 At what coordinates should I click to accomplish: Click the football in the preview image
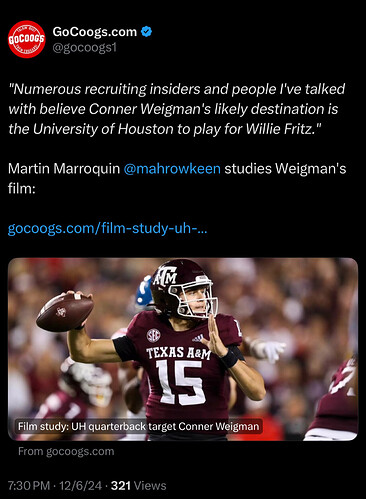click(x=65, y=312)
